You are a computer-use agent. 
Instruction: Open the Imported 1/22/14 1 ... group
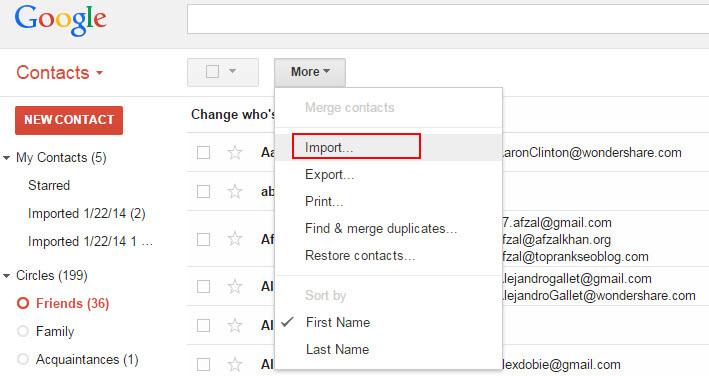[x=90, y=241]
